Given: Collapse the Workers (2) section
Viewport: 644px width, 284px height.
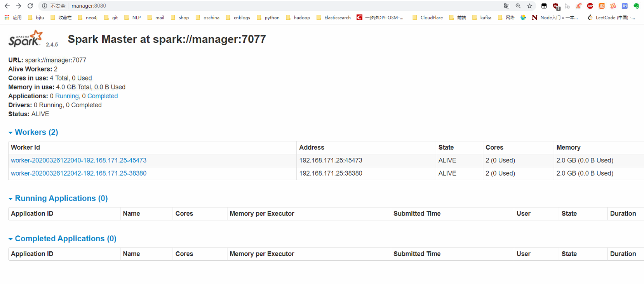Looking at the screenshot, I should tap(33, 132).
